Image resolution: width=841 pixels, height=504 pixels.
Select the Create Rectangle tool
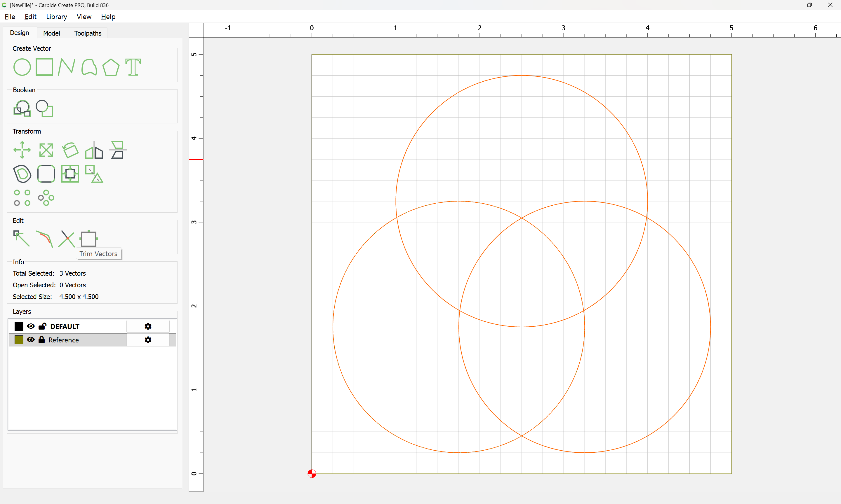pos(44,67)
